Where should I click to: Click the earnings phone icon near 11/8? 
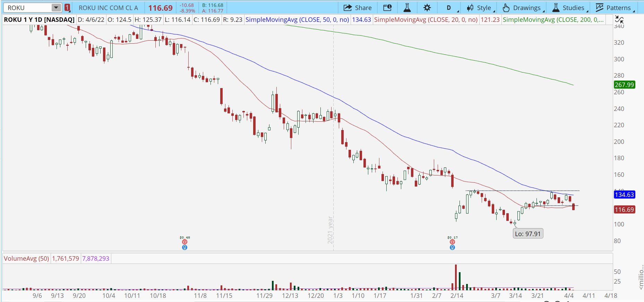coord(184,242)
